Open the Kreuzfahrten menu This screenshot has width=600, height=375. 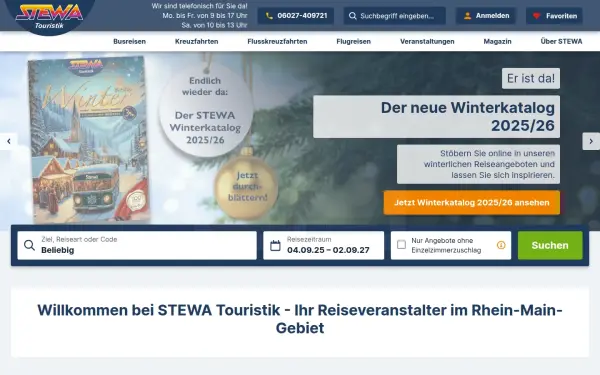coord(197,41)
